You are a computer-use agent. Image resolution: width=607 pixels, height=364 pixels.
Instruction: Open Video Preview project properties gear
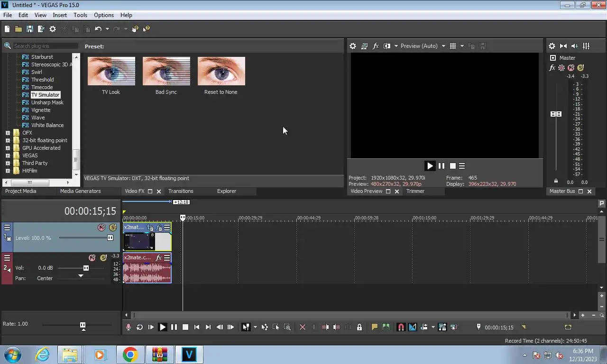point(353,46)
